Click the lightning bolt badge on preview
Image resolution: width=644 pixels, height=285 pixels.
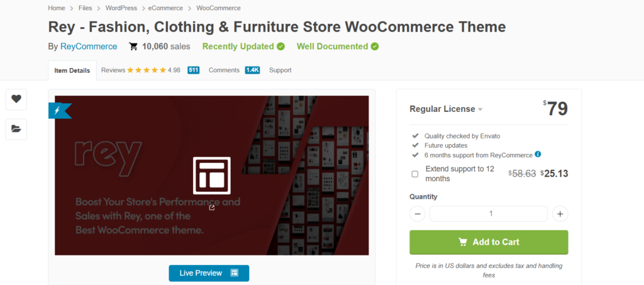(57, 111)
